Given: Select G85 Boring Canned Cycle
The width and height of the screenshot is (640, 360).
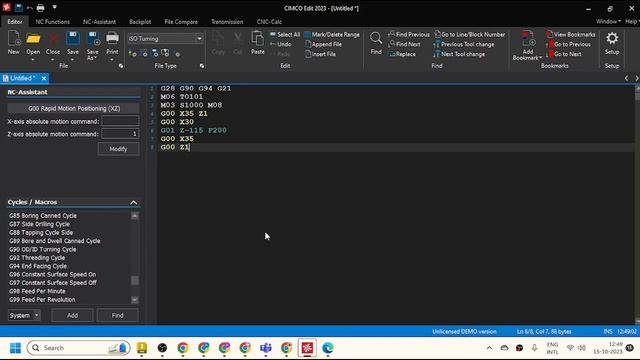Looking at the screenshot, I should [43, 216].
